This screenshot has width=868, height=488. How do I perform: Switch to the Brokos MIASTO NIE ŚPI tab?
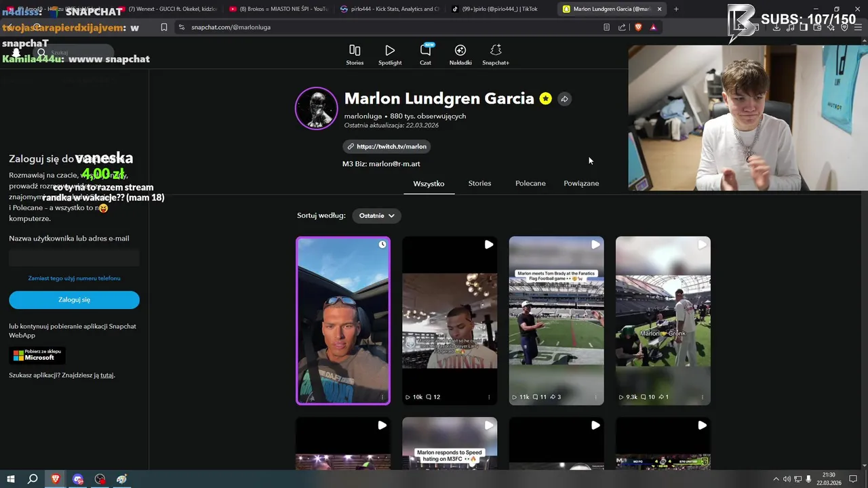coord(278,9)
